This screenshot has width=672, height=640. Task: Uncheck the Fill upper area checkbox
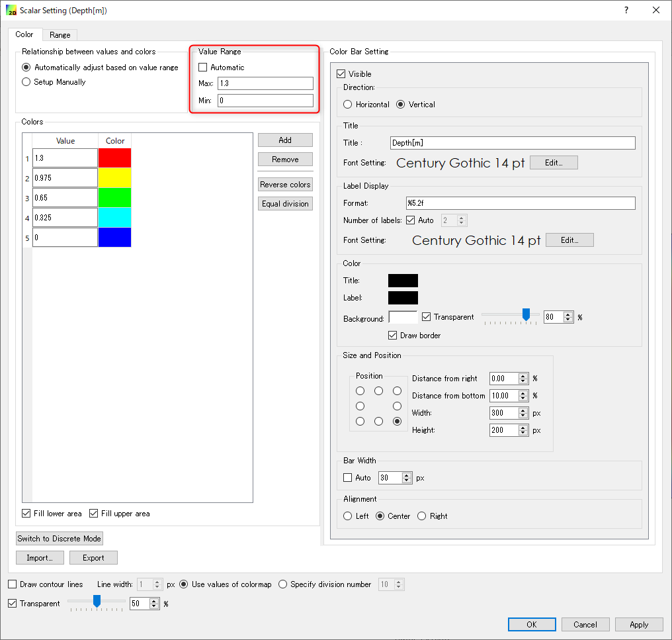pos(94,514)
